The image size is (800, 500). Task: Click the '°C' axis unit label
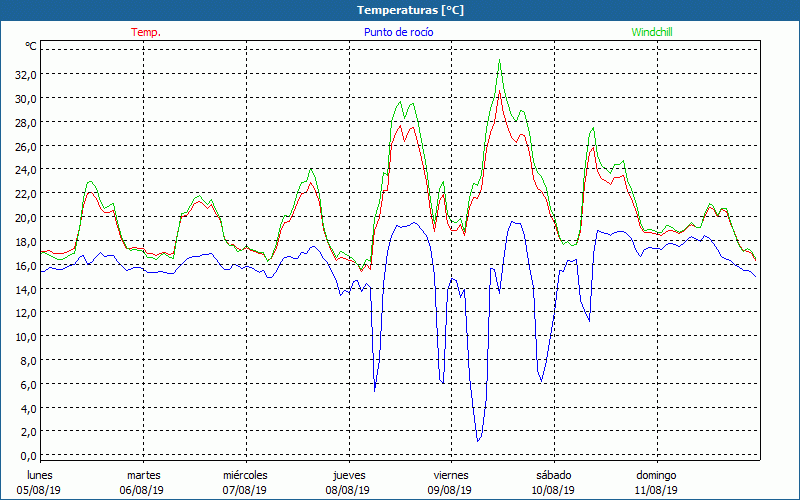31,46
